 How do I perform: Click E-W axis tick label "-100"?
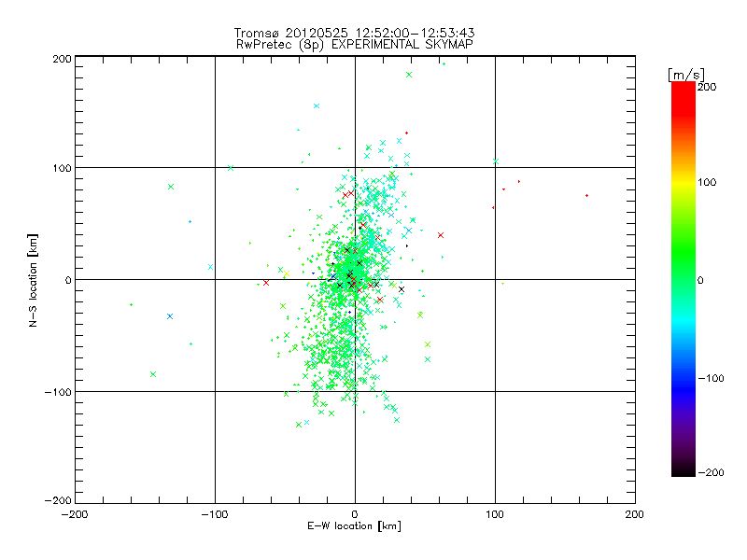coord(215,514)
